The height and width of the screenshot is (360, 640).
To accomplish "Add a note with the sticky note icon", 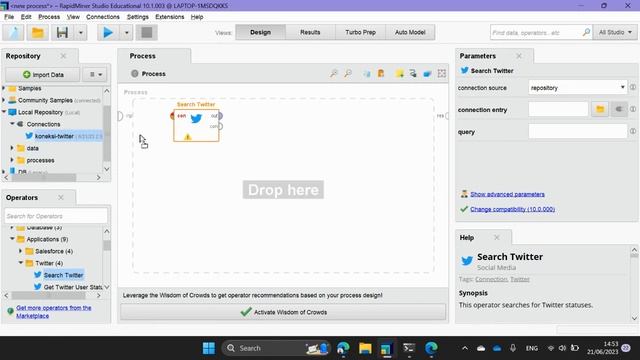I will pos(399,73).
